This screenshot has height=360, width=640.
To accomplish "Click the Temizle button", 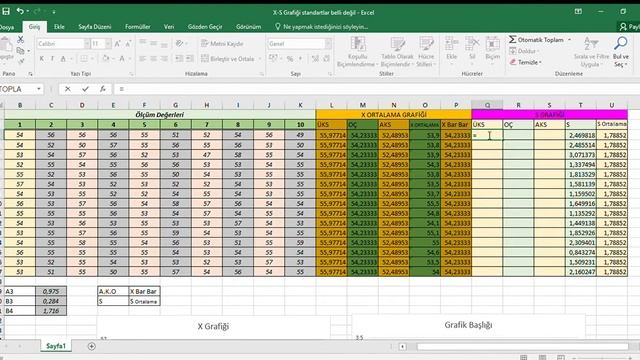I will (x=525, y=62).
